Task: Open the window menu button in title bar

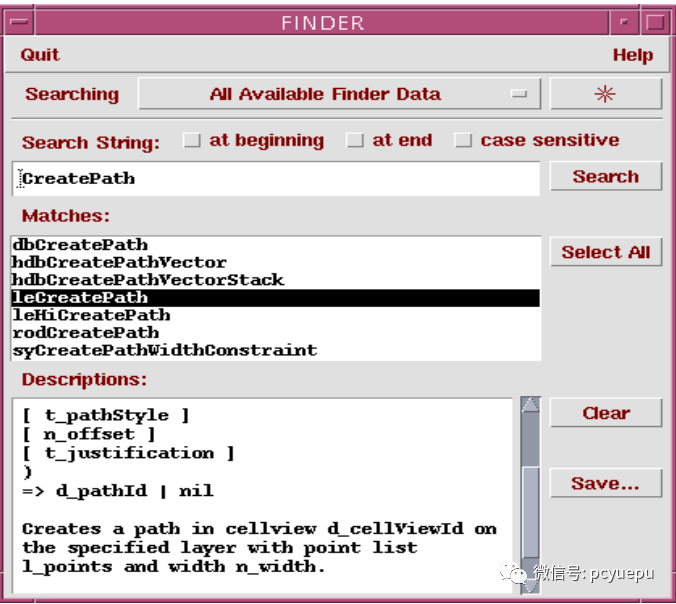Action: (x=19, y=22)
